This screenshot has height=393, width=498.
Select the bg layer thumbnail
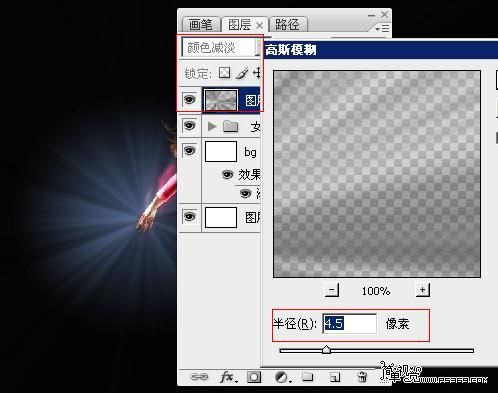tap(221, 152)
